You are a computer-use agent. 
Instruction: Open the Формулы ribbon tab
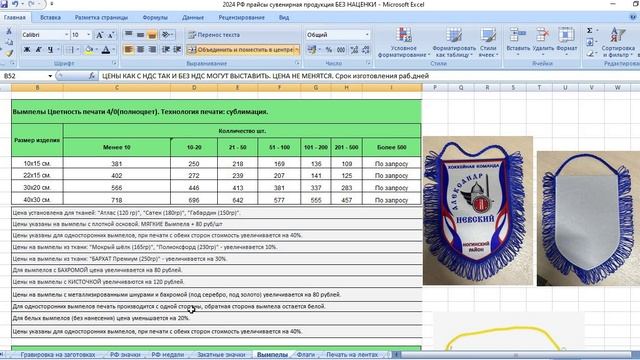(155, 18)
